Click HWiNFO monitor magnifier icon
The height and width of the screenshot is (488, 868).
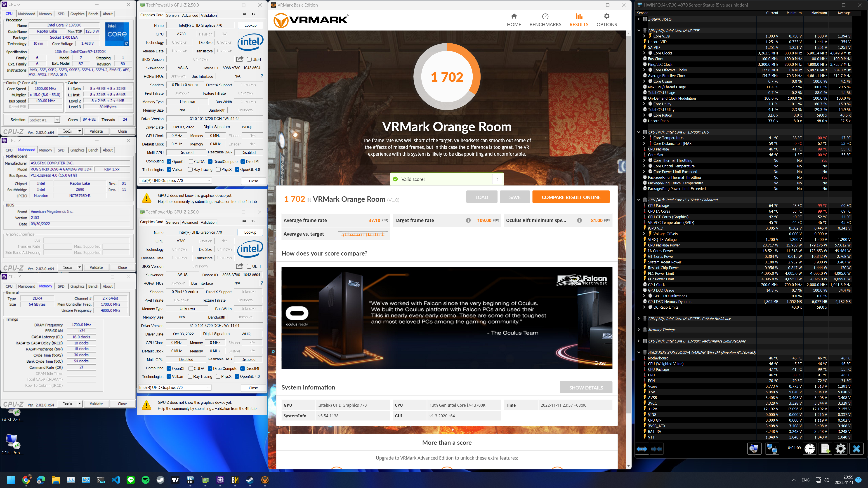[x=754, y=449]
